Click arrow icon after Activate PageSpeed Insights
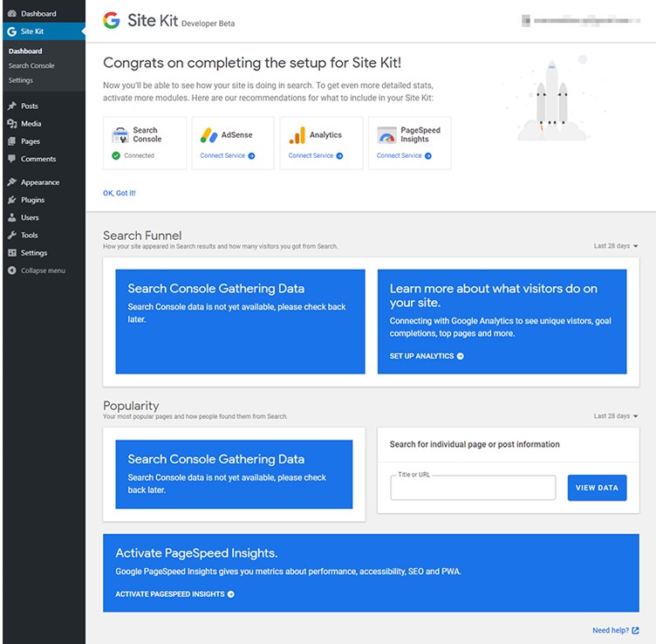 (230, 594)
